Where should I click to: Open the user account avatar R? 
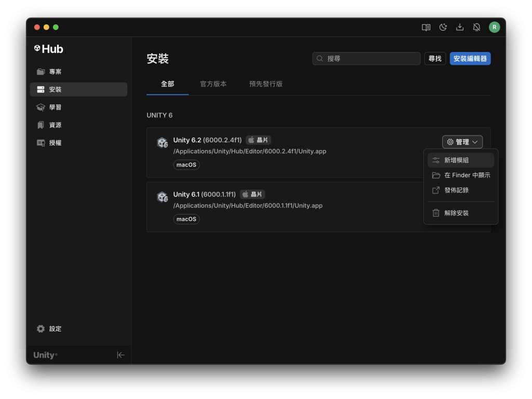pyautogui.click(x=494, y=27)
